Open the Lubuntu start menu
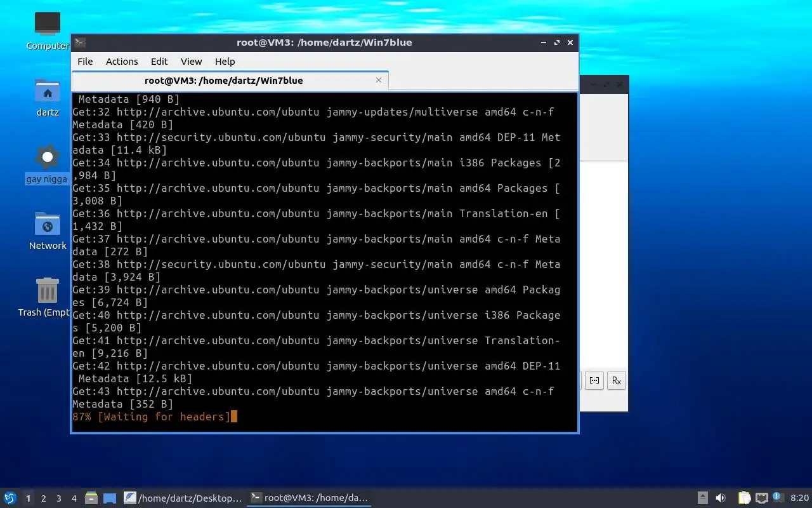812x508 pixels. pyautogui.click(x=10, y=498)
